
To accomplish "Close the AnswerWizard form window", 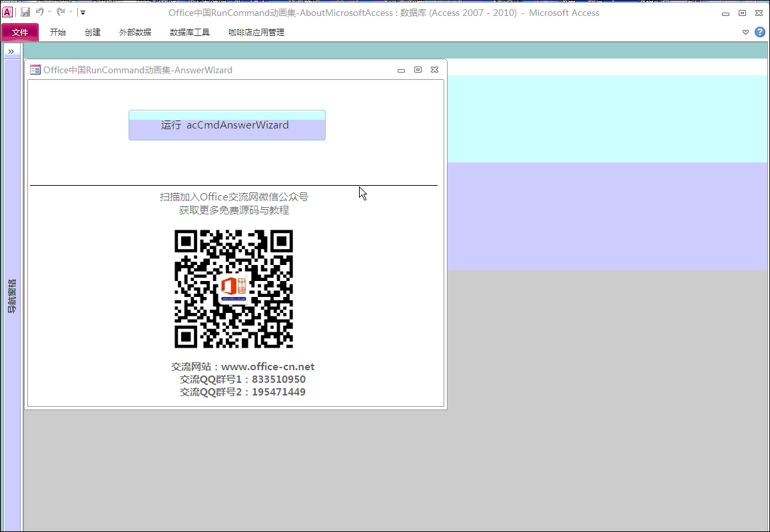I will point(434,70).
